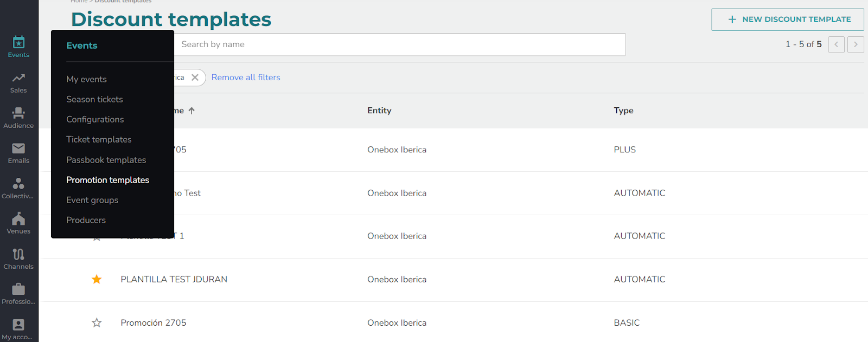
Task: Click Onebox Iberica in PLANTILLA TEST JDURAN row
Action: click(397, 279)
